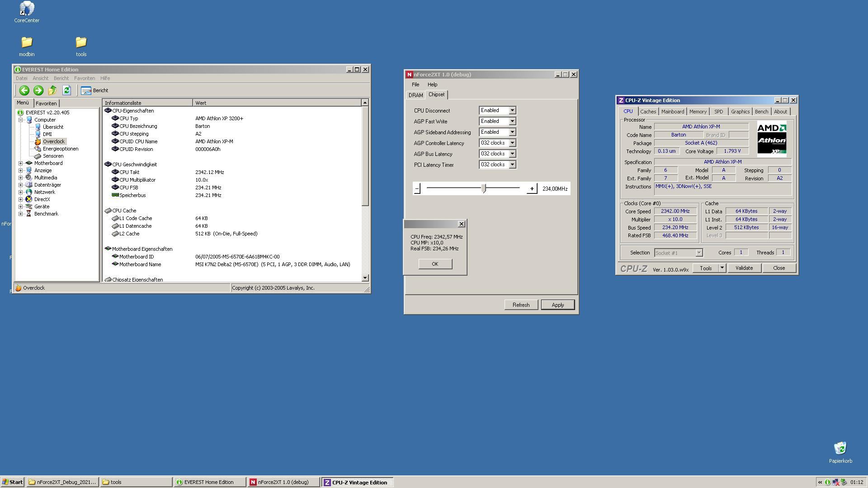
Task: Select DMI in the EVEREST tree
Action: pos(47,134)
